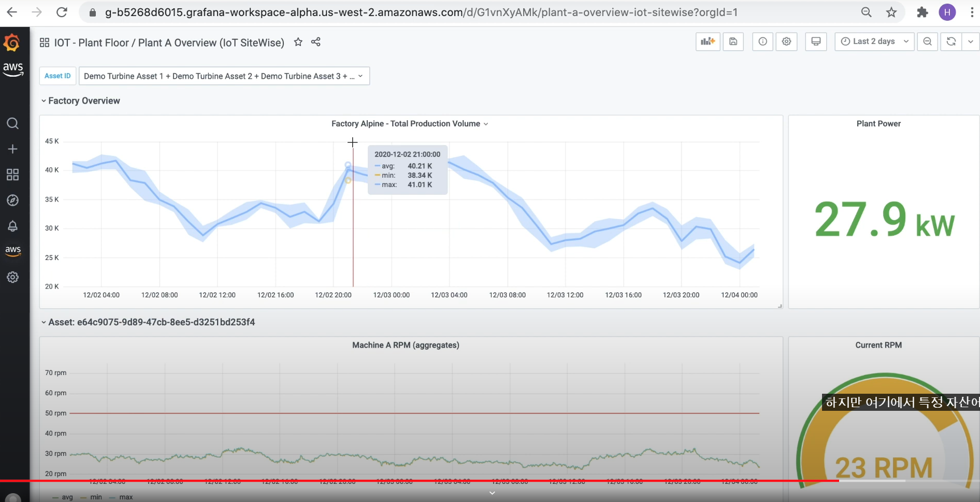Open the Last 2 days time picker
980x502 pixels.
click(874, 41)
